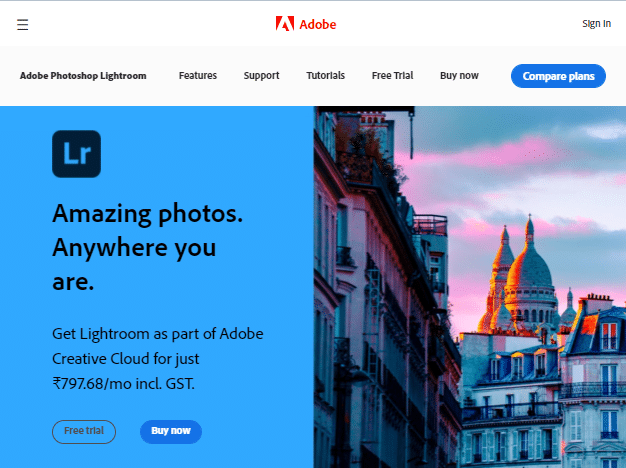626x468 pixels.
Task: Select Free Trial in the navigation bar
Action: pos(392,75)
